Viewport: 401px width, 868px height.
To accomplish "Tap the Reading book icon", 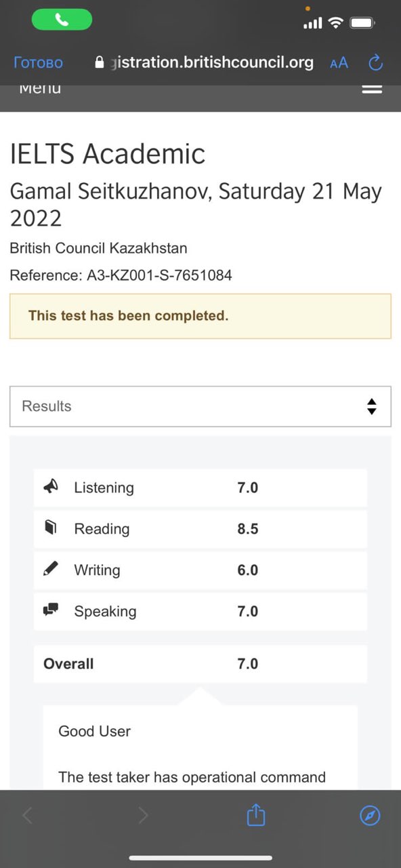I will (x=51, y=528).
